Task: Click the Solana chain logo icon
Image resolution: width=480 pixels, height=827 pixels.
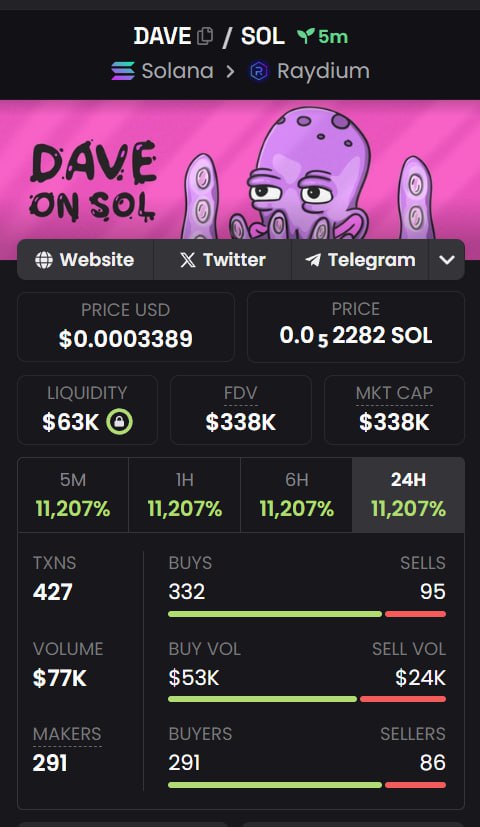Action: pyautogui.click(x=123, y=71)
